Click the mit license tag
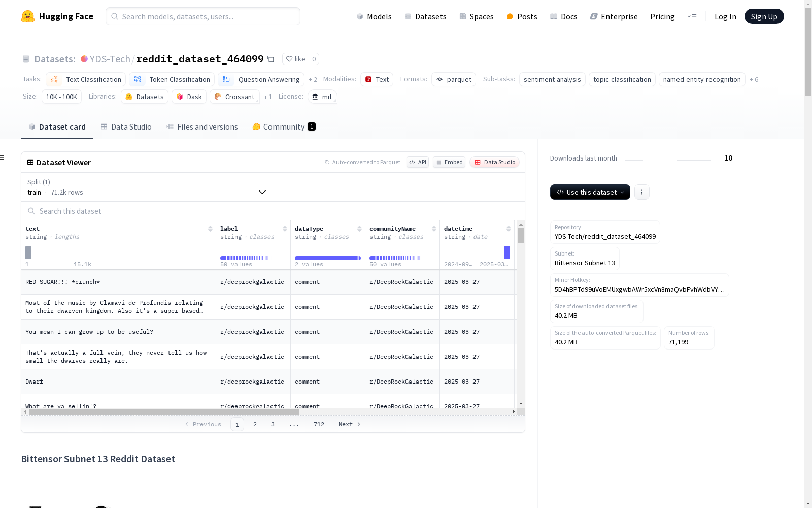Screen dimensions: 812x508 (x=322, y=97)
